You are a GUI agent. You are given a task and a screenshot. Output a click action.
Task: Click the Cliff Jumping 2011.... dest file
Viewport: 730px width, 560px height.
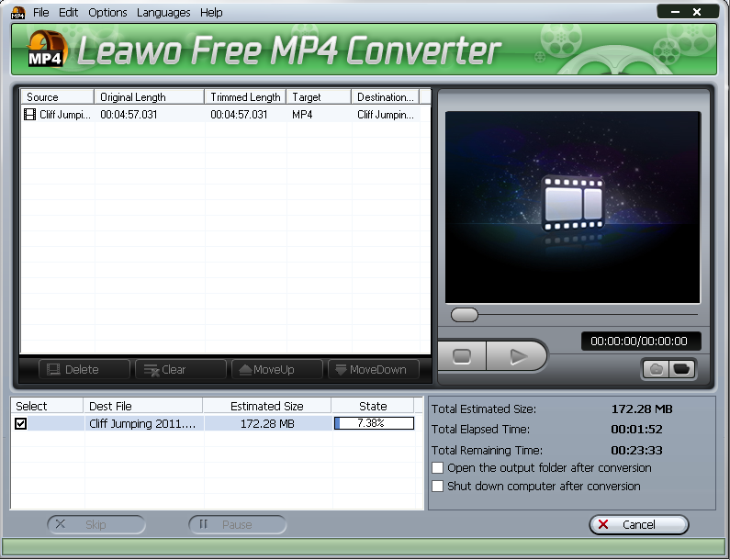(x=142, y=423)
